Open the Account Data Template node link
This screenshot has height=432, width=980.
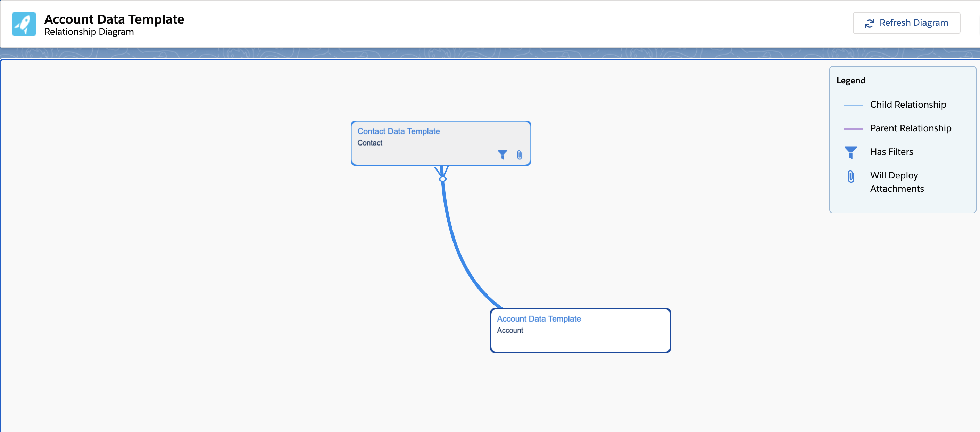(x=539, y=319)
